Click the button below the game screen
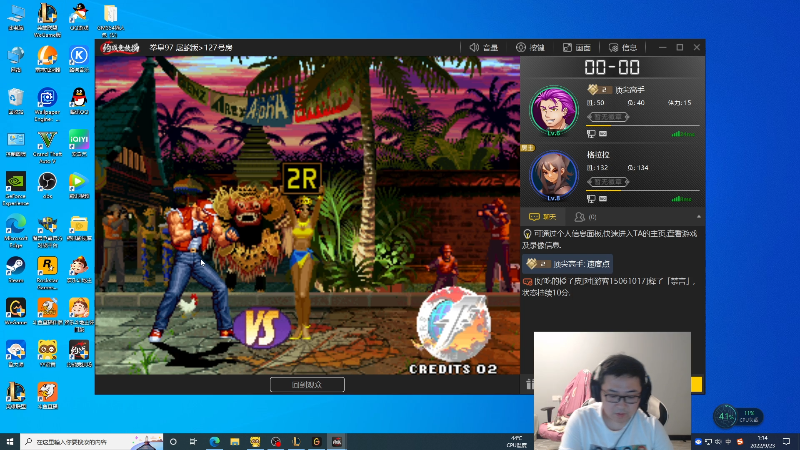Image resolution: width=800 pixels, height=450 pixels. [307, 385]
